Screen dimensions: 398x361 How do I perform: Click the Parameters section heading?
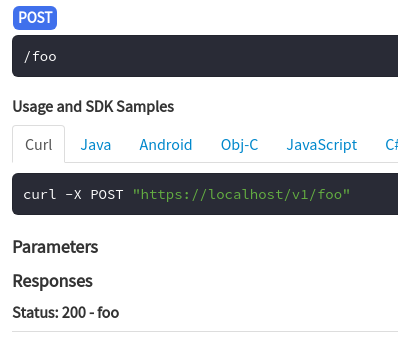[x=55, y=247]
